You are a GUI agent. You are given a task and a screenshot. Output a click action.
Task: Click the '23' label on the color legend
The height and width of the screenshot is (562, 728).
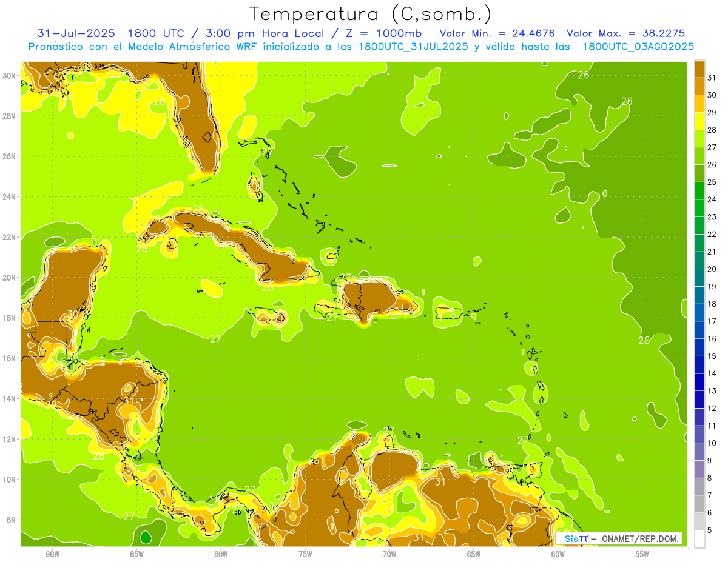click(712, 217)
